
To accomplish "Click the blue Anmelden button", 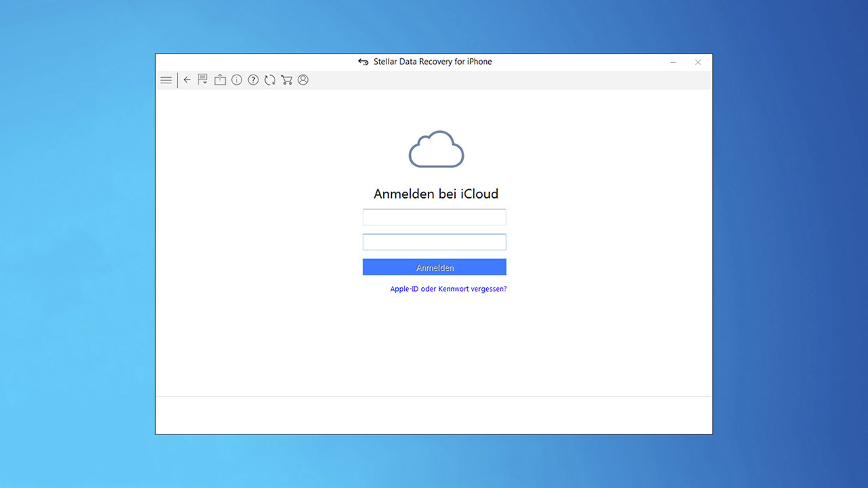I will (435, 267).
